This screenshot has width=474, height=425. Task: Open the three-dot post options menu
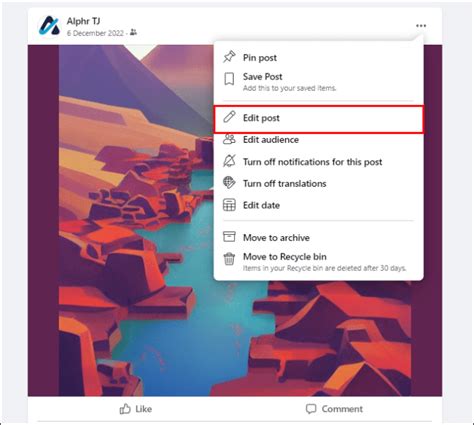coord(421,26)
